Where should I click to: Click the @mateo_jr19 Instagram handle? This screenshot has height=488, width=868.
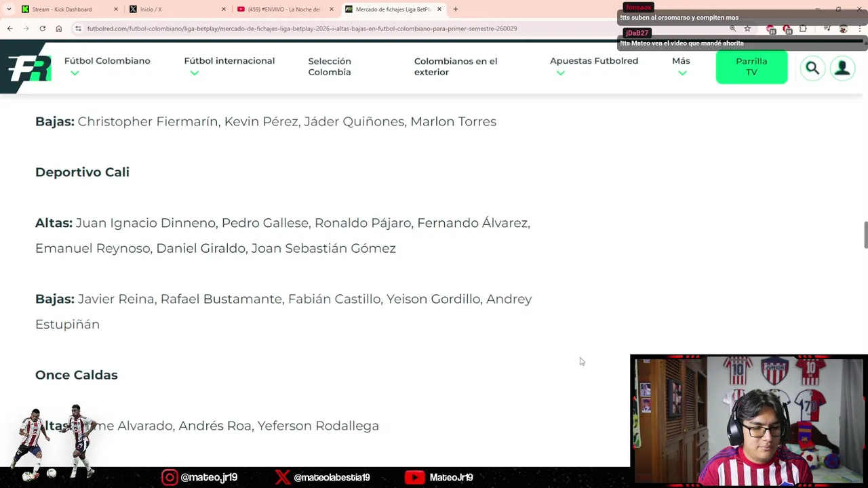tap(209, 477)
